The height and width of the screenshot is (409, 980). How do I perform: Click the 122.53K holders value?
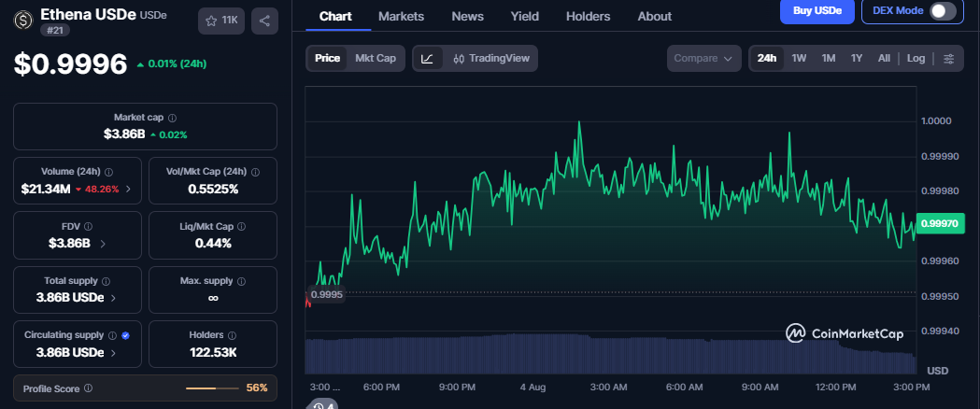coord(213,353)
